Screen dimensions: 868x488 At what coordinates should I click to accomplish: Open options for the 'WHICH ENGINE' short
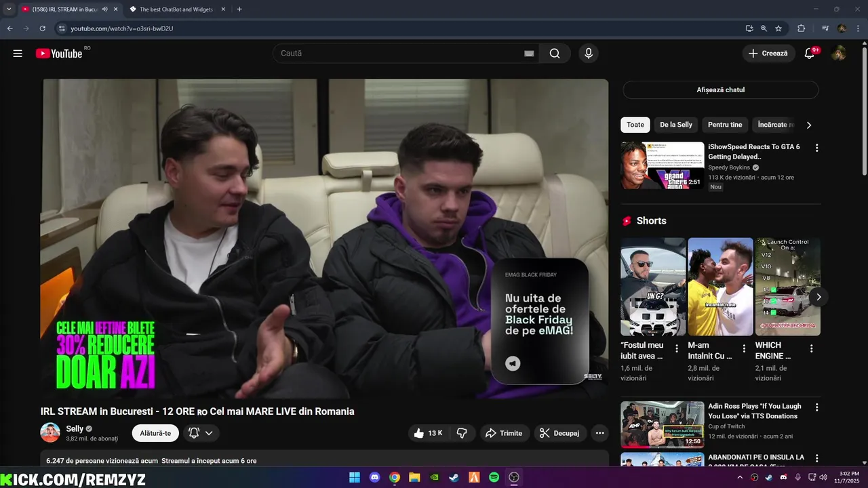click(811, 348)
